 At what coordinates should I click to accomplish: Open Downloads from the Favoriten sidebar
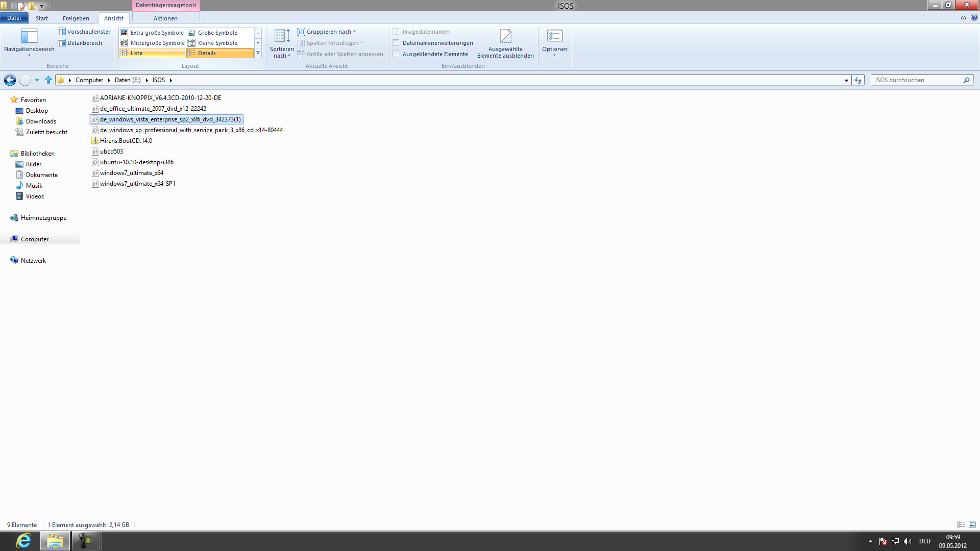41,121
